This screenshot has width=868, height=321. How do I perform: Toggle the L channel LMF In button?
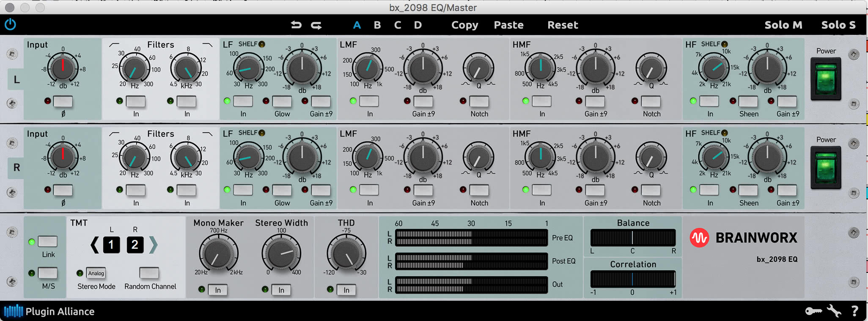(x=369, y=101)
